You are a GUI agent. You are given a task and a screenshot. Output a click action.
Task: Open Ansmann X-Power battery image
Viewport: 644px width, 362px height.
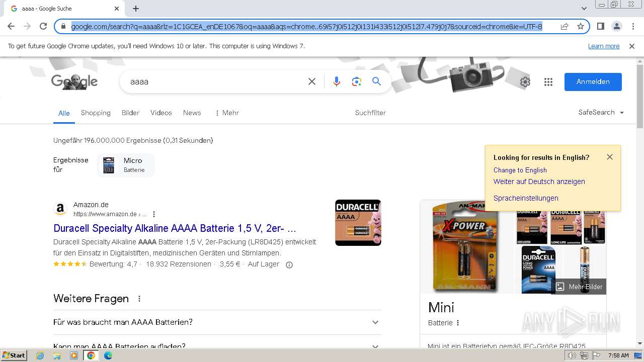click(x=466, y=247)
